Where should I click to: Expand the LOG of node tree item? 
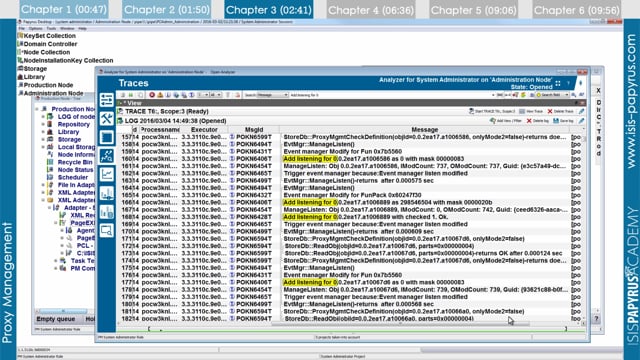point(43,117)
